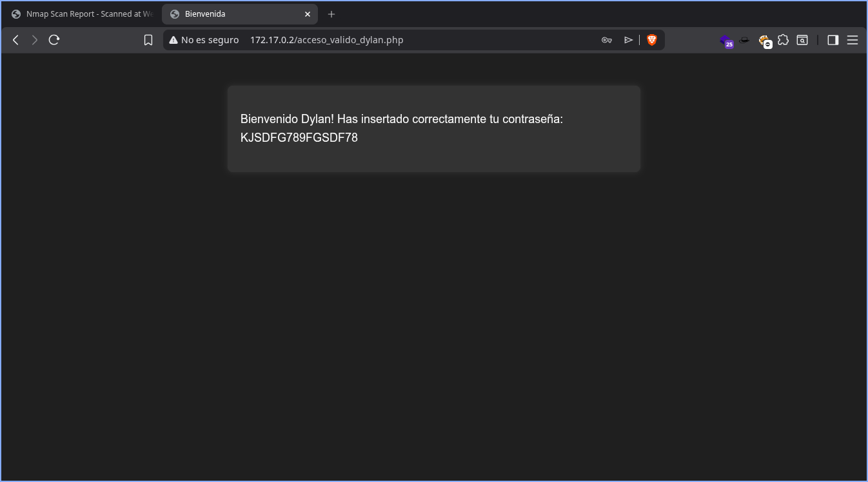Click the URL text in address bar
Image resolution: width=868 pixels, height=482 pixels.
click(326, 40)
